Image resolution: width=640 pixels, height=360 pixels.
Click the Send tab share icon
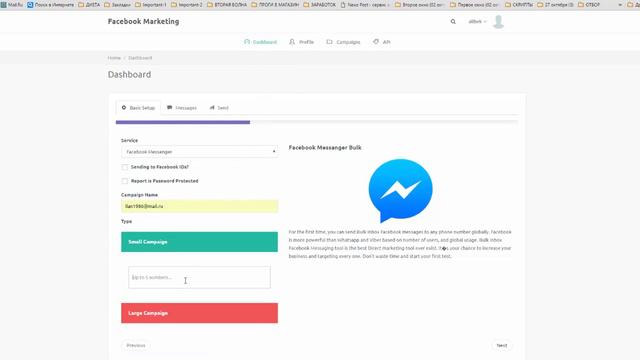point(212,108)
